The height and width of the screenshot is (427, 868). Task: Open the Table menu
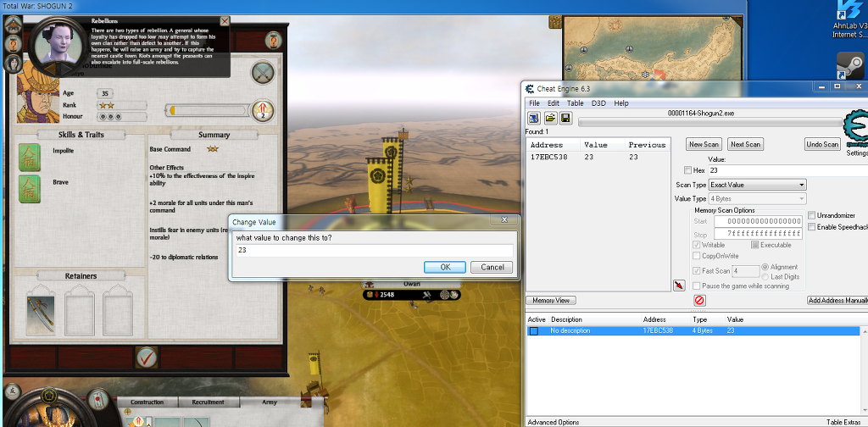[576, 103]
